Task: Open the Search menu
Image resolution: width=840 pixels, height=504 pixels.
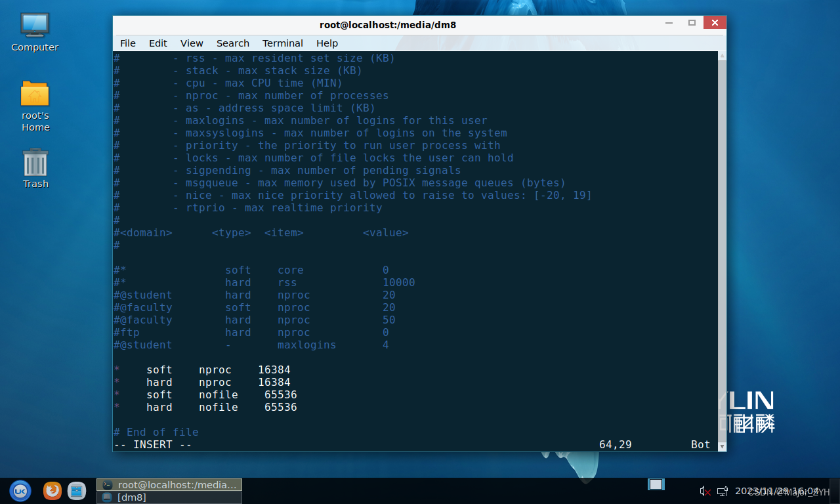Action: pos(233,43)
